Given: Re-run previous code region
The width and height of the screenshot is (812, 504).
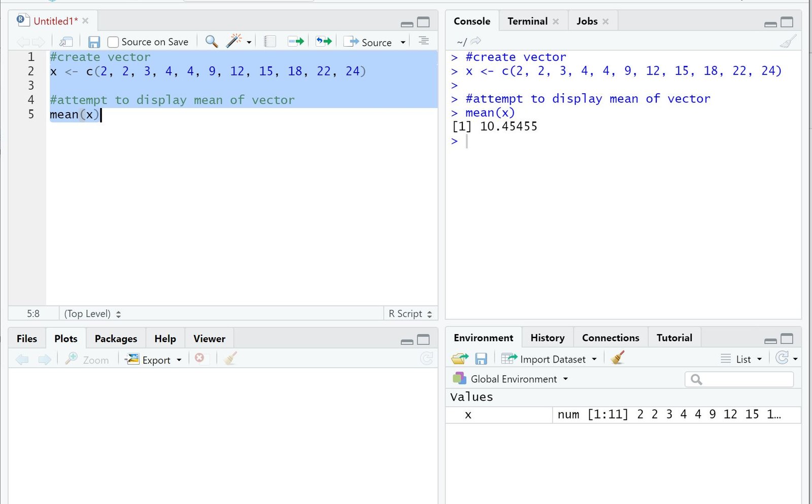Looking at the screenshot, I should point(323,41).
